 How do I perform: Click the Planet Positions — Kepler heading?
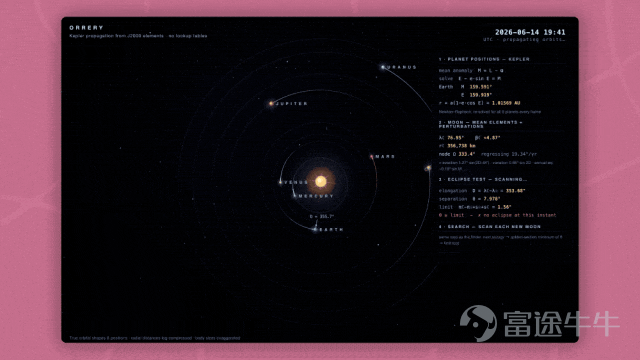coord(484,59)
